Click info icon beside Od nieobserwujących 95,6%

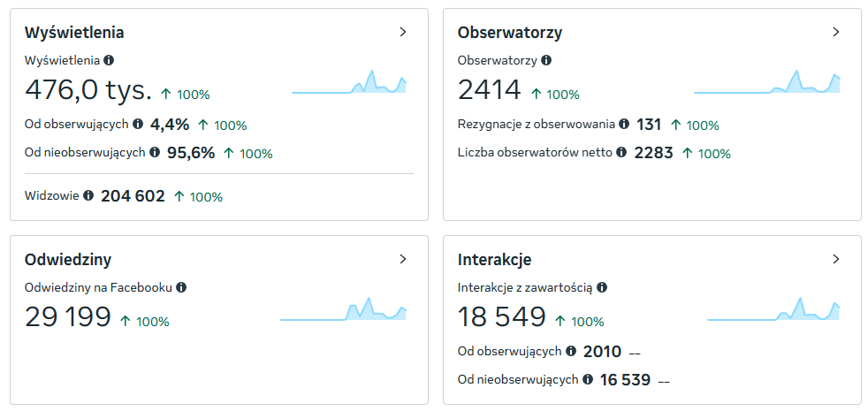(x=155, y=152)
